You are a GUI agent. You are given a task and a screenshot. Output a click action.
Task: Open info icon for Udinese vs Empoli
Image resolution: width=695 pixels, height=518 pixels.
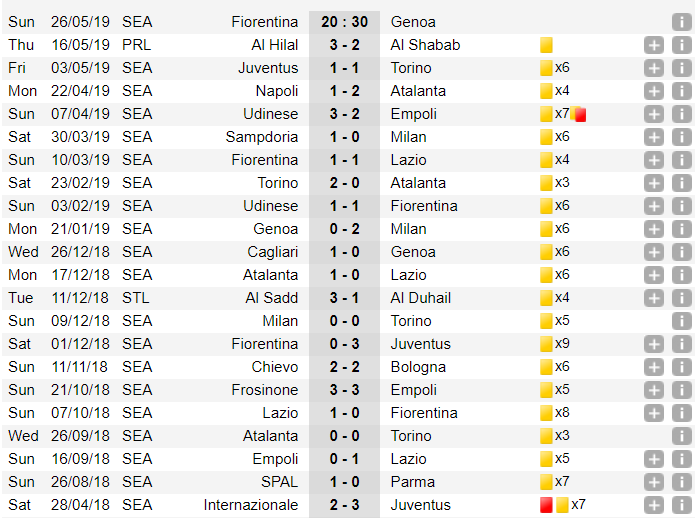click(681, 114)
